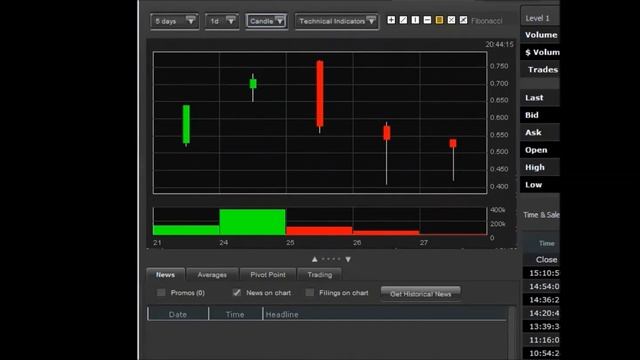Click the down triangle below the chart
The width and height of the screenshot is (640, 360).
(348, 259)
